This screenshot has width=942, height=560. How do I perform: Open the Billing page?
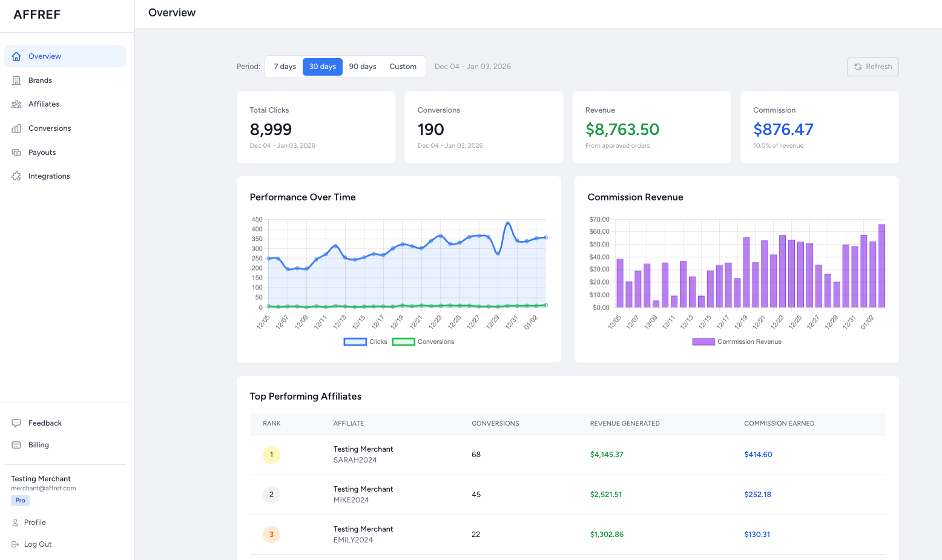tap(65, 445)
